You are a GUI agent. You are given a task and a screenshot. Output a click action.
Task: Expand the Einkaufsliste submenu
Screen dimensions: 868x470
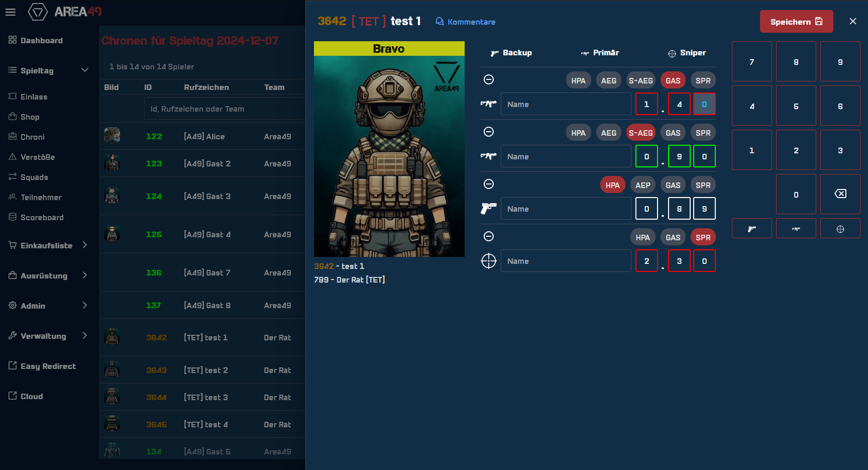pos(48,245)
